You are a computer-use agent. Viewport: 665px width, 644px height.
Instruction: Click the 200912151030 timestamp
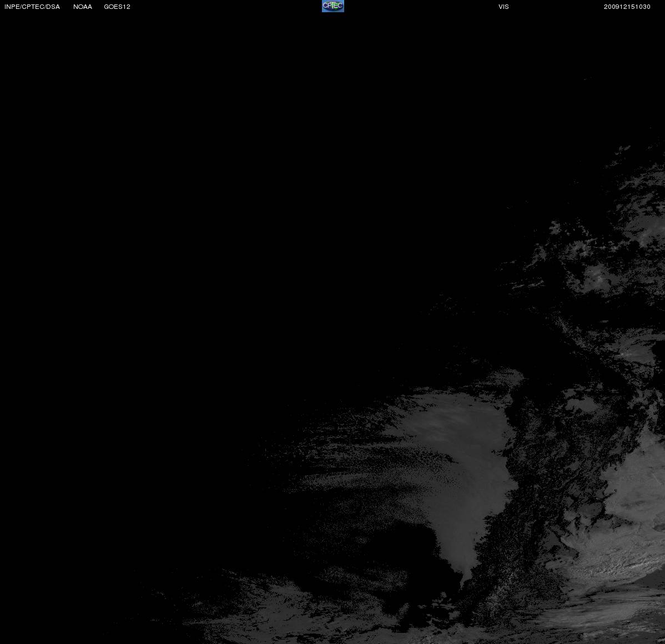[x=627, y=7]
